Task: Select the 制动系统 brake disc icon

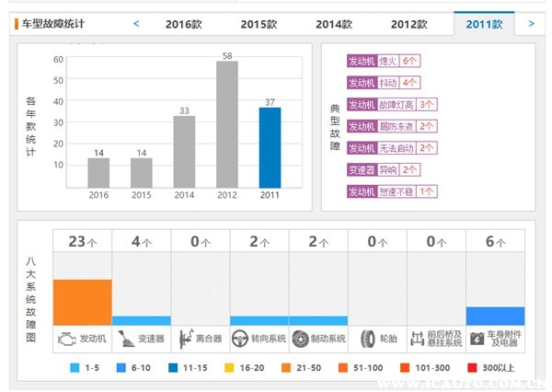Action: tap(301, 338)
